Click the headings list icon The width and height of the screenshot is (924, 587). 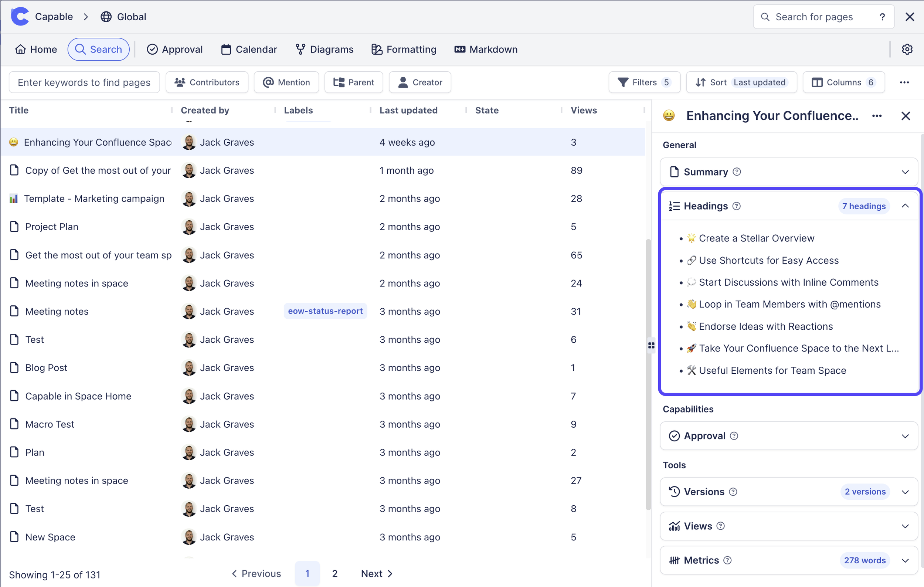(674, 206)
